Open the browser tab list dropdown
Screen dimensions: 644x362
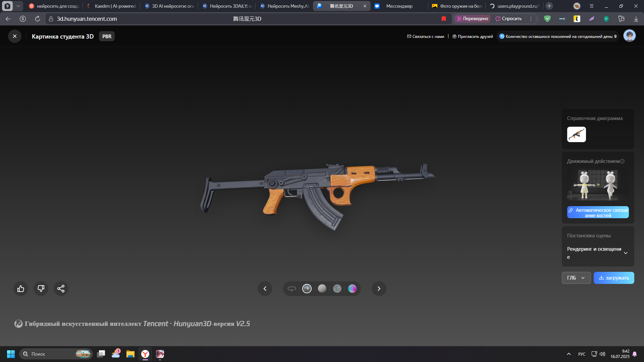[18, 6]
